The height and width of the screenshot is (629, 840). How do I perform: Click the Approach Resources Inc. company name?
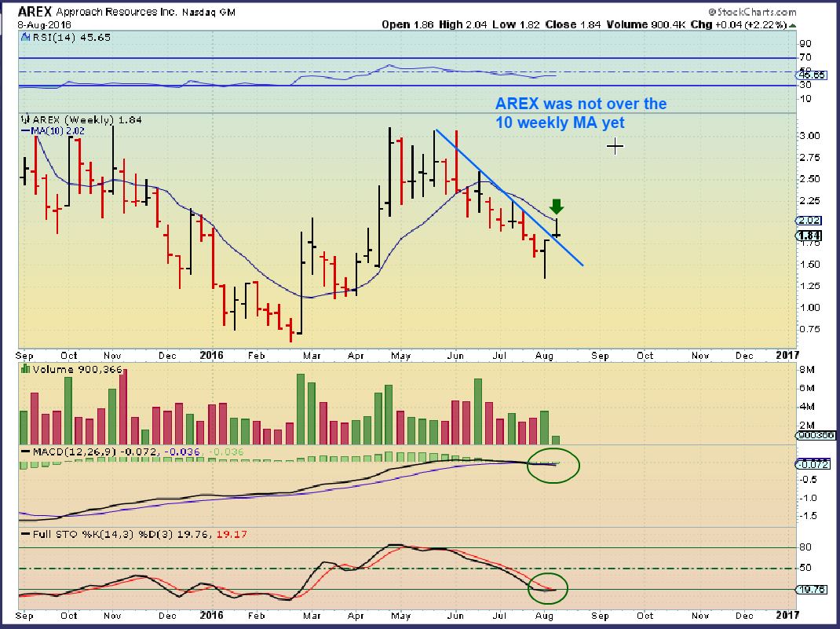point(117,12)
